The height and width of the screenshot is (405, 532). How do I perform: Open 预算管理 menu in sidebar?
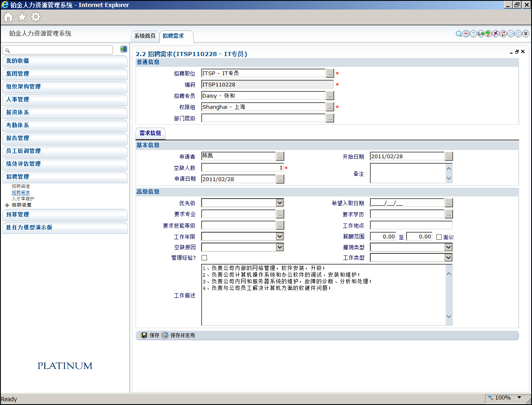(64, 215)
